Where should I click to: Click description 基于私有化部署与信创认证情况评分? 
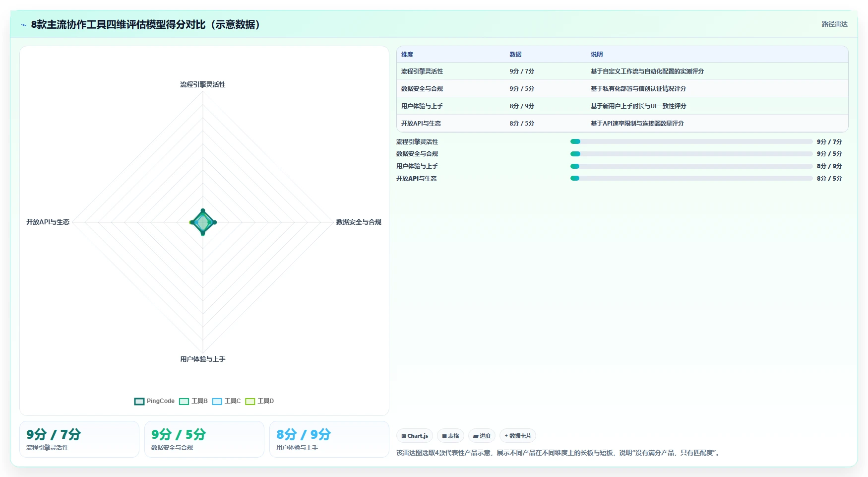point(638,89)
